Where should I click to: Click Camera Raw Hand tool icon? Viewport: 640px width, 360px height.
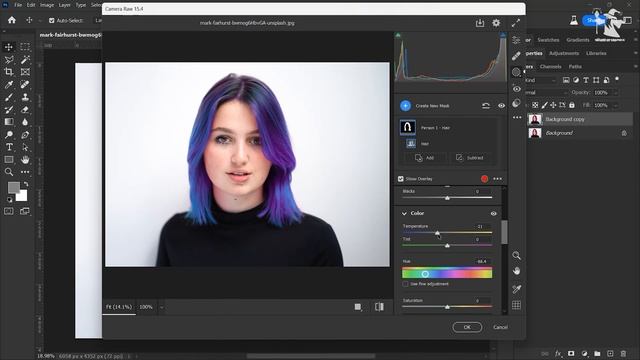[x=516, y=271]
